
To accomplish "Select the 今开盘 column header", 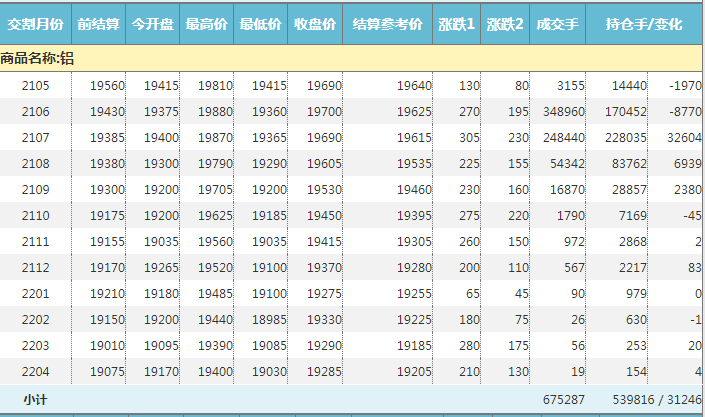I will point(153,23).
